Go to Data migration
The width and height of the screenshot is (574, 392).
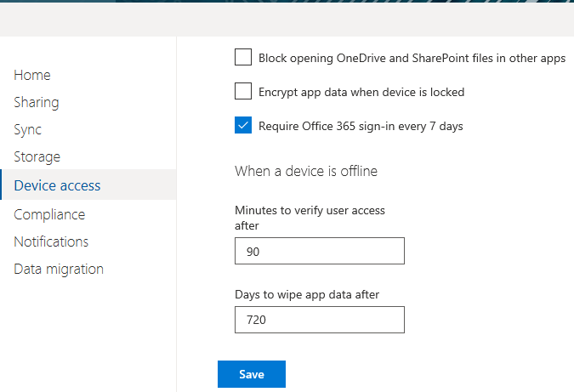59,269
